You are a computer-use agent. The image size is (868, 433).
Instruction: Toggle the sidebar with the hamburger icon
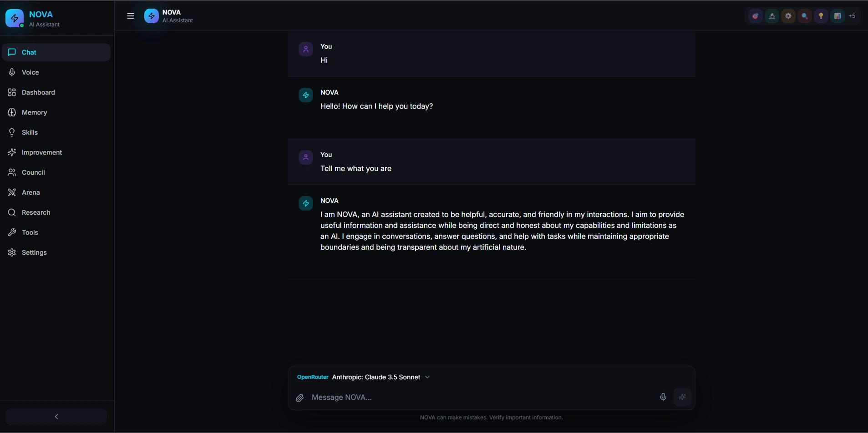[x=131, y=16]
